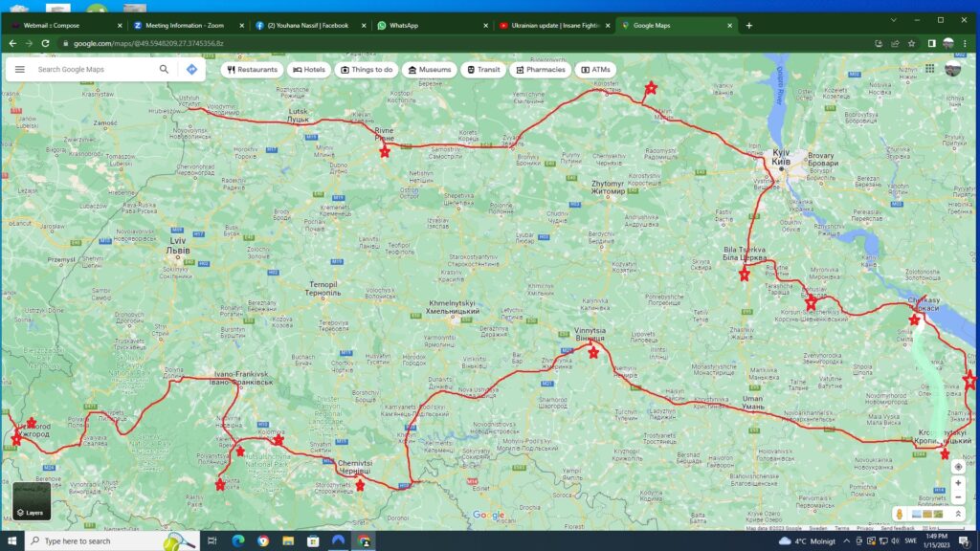Open the tab search dropdown arrow
The image size is (980, 551).
click(893, 21)
